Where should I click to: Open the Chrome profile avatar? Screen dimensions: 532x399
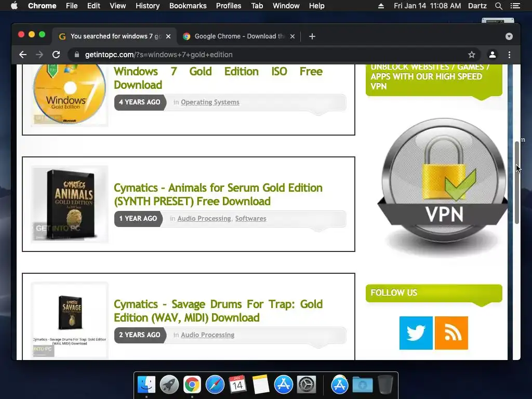[493, 55]
